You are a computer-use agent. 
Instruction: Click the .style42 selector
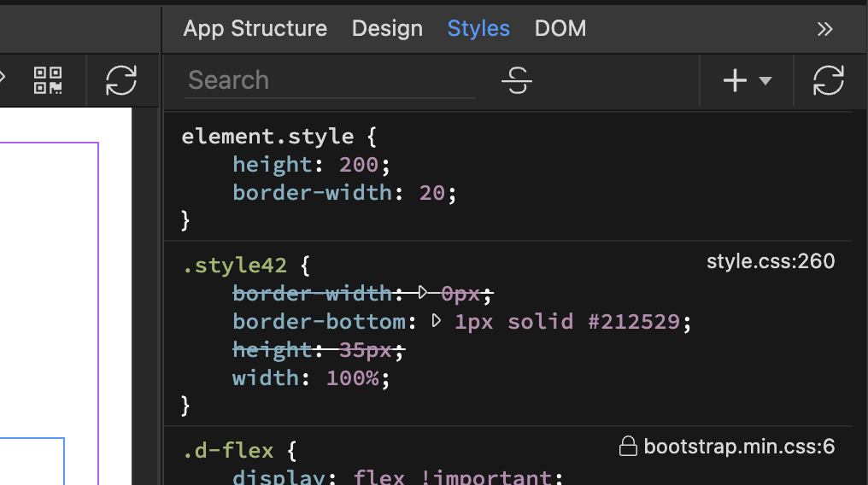235,266
